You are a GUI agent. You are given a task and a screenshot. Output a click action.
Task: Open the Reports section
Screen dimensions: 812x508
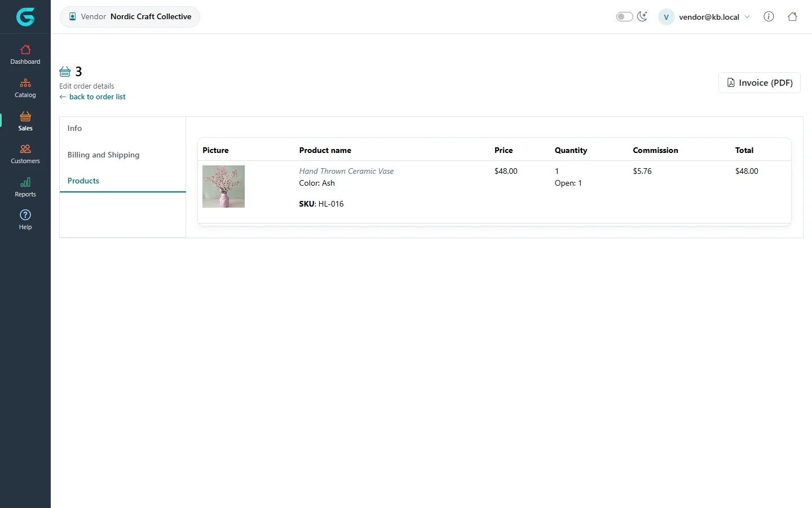25,187
